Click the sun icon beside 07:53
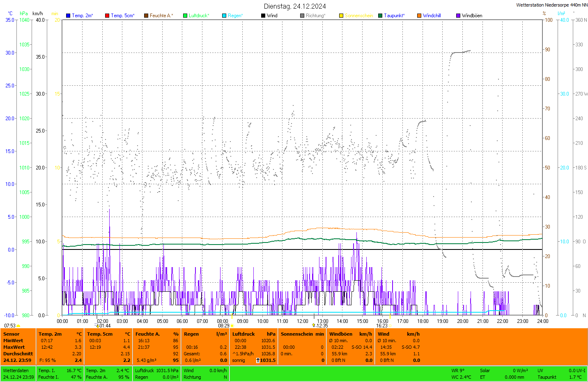This screenshot has width=588, height=382. 18,326
